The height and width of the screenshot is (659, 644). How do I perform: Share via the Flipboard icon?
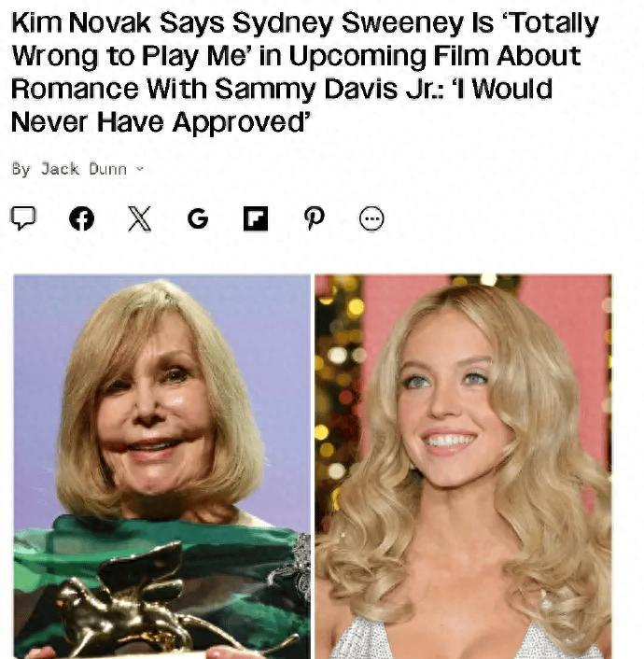point(256,218)
